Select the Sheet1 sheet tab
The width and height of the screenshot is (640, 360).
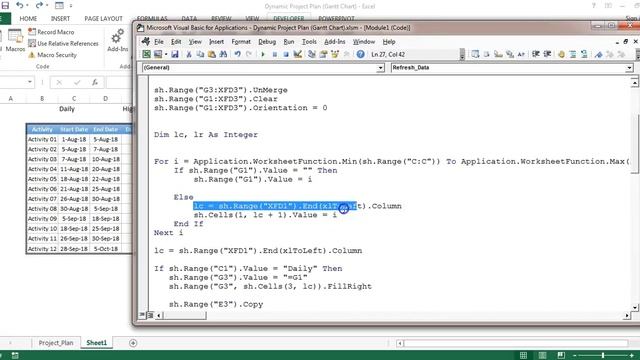96,343
